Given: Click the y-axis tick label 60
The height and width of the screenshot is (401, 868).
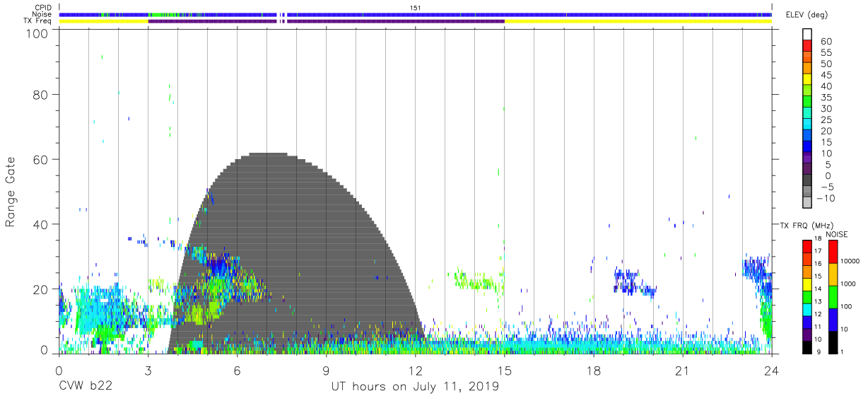Looking at the screenshot, I should (x=40, y=159).
